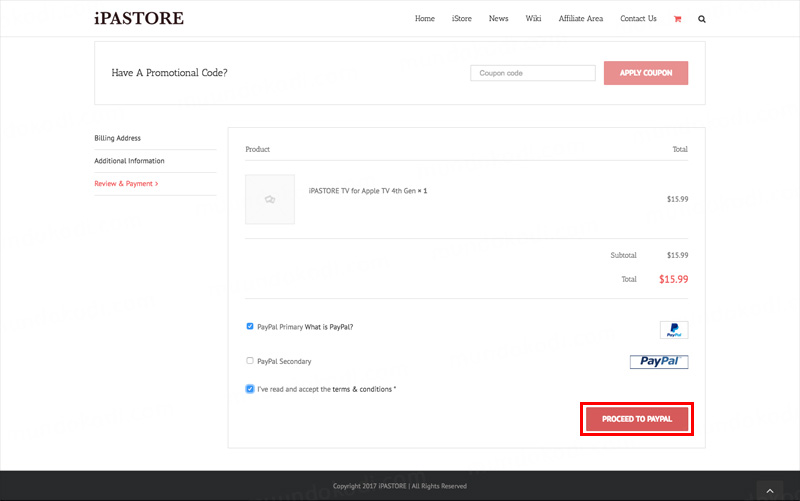Open the shopping cart icon
800x501 pixels.
678,19
